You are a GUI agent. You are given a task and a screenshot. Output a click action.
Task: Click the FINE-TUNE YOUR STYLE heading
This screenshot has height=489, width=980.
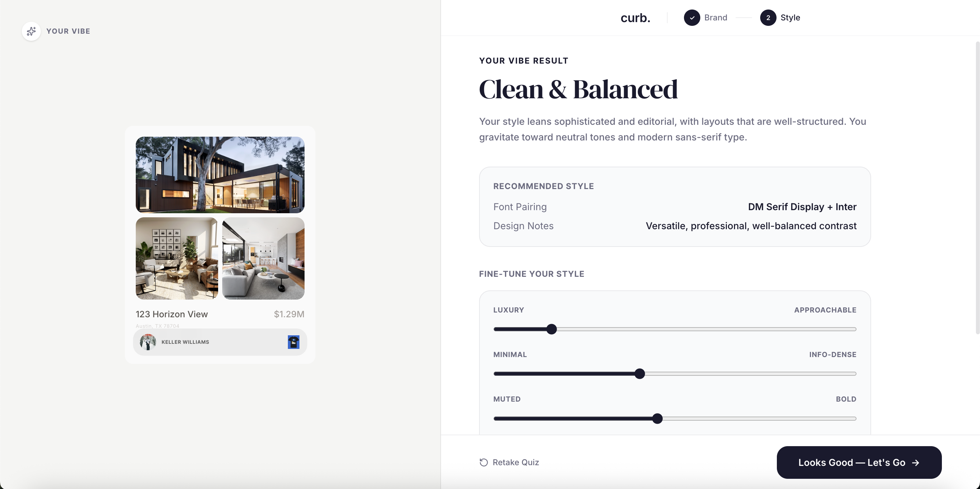pos(532,274)
